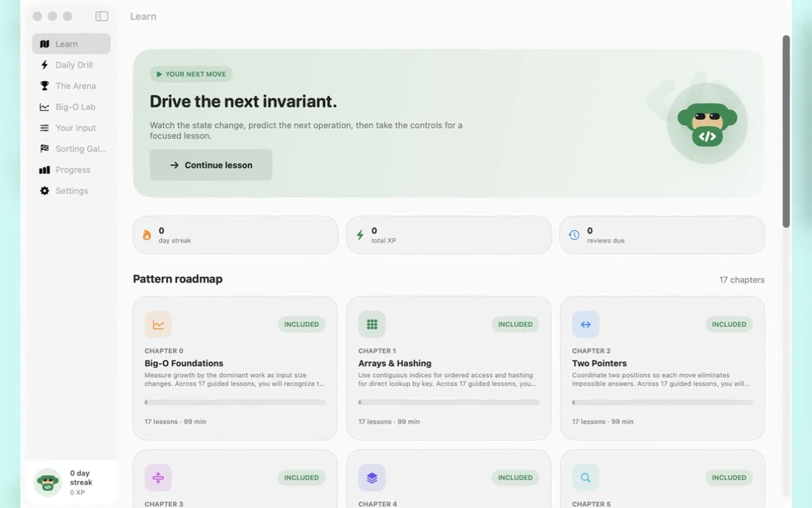Screen dimensions: 812x508
Task: Click INCLUDED badge on Big-O Foundations card
Action: tap(301, 324)
